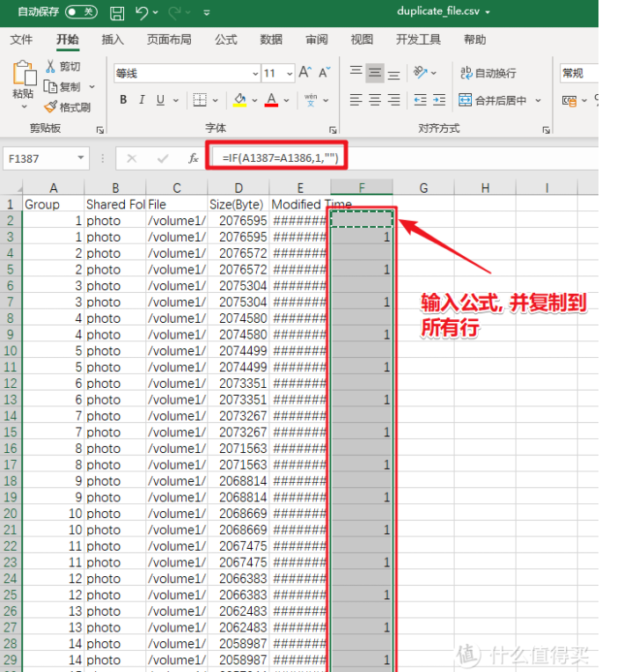Open the 插入 ribbon tab
Screen dimensions: 624x672
click(113, 40)
